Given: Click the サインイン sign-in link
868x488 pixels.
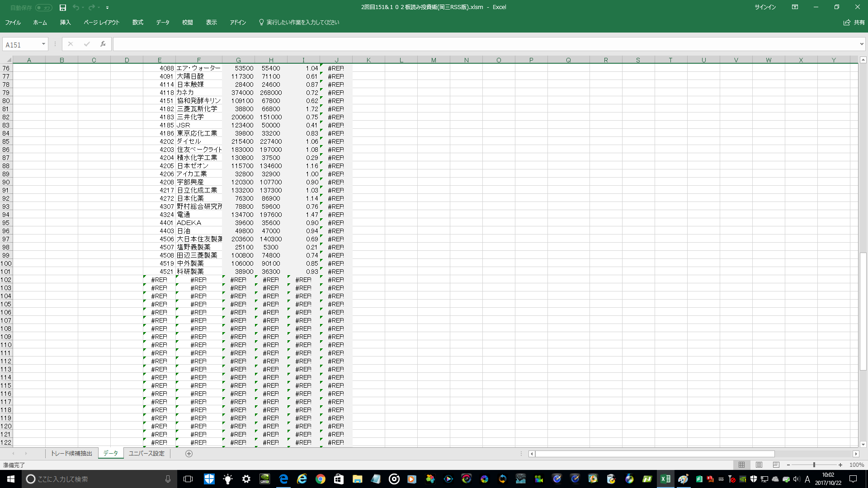Looking at the screenshot, I should point(765,7).
